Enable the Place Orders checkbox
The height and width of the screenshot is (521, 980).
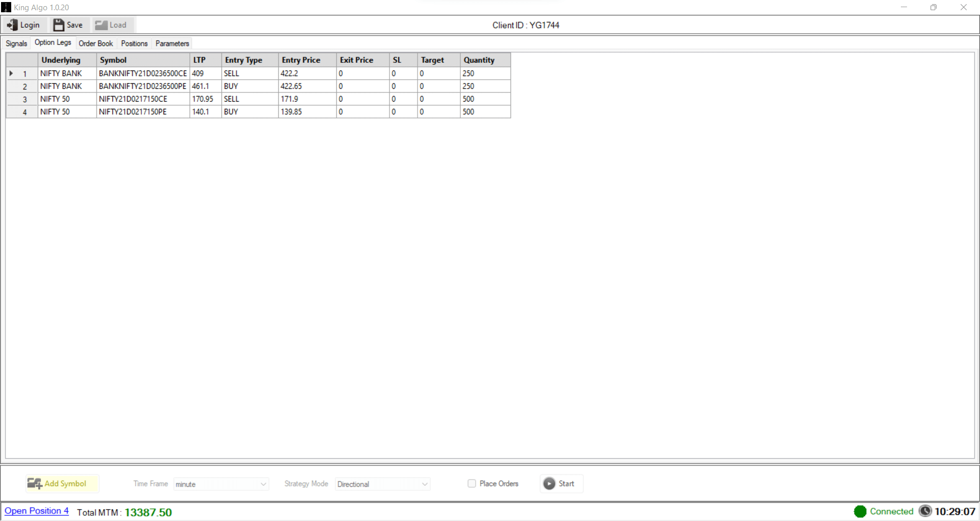click(x=472, y=483)
